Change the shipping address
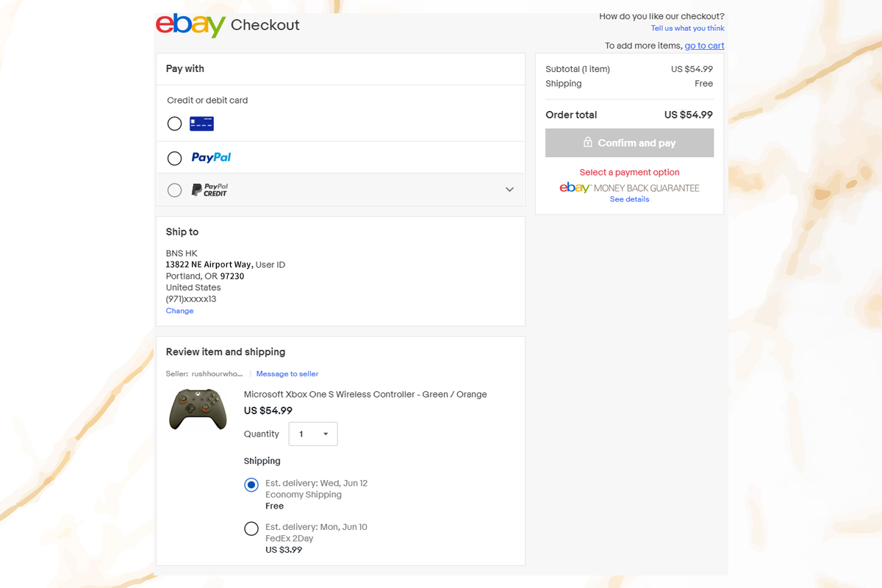 click(x=179, y=311)
